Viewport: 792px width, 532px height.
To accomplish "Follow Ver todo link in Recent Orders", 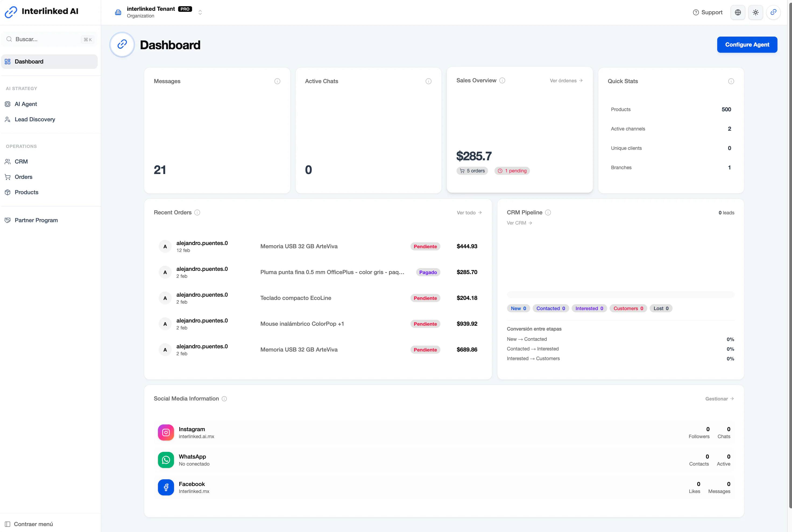I will (x=469, y=212).
